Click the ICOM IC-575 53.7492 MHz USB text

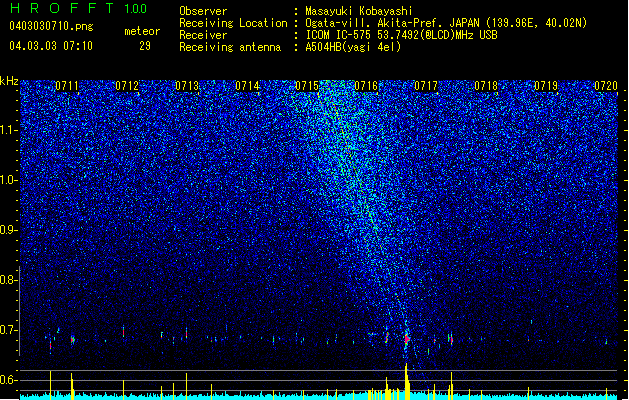pyautogui.click(x=402, y=35)
